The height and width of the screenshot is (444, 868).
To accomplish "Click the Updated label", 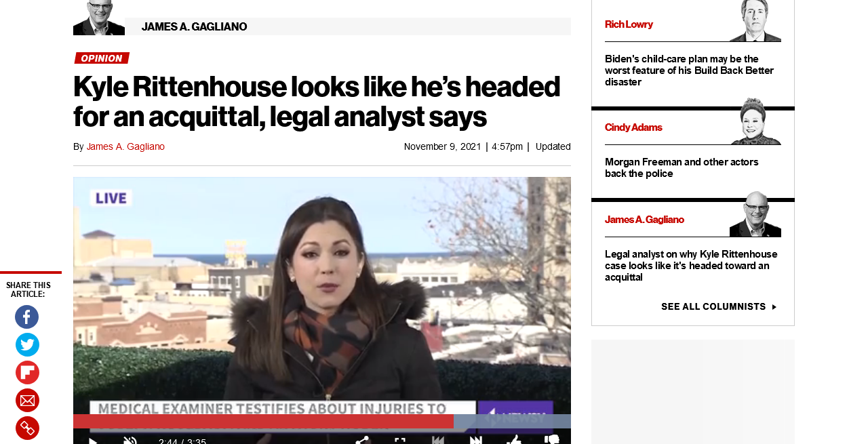I will click(x=553, y=146).
